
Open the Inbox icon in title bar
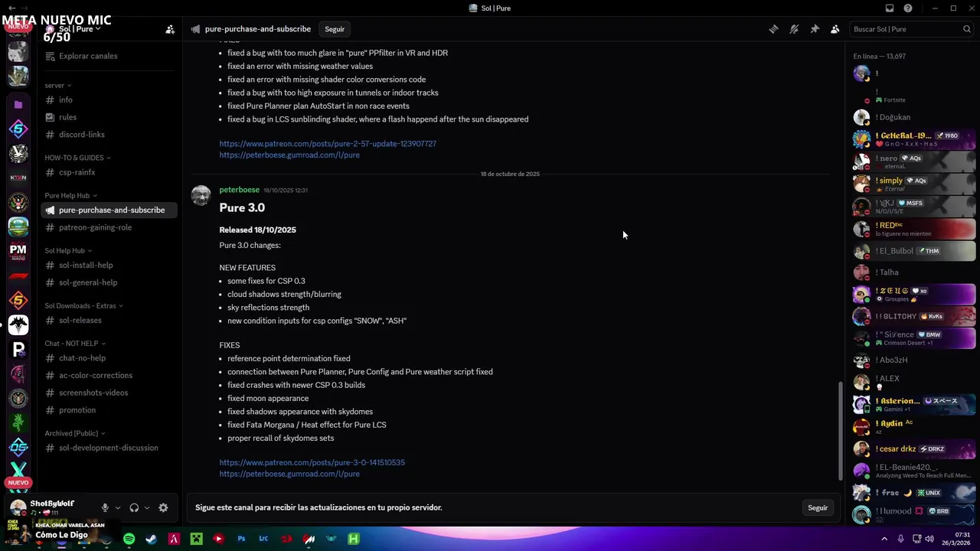[x=890, y=8]
